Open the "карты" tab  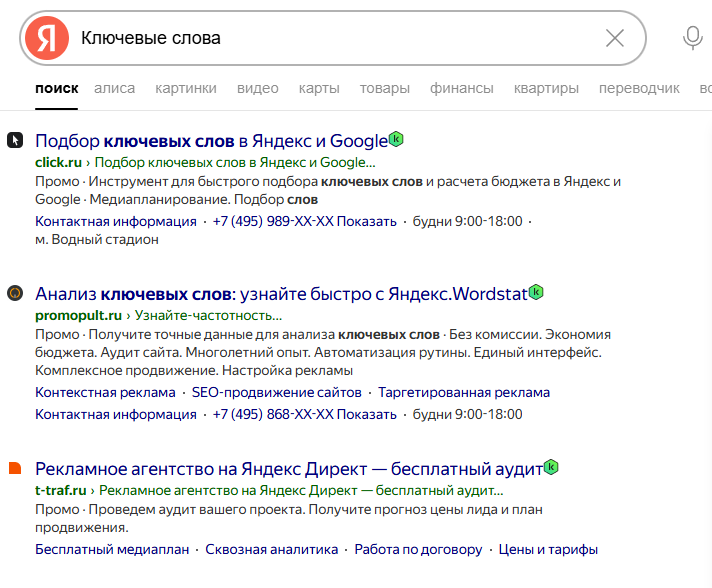[319, 88]
